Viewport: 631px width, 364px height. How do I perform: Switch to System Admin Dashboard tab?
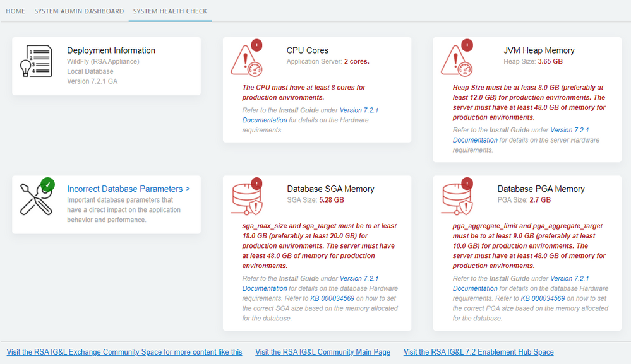click(79, 11)
